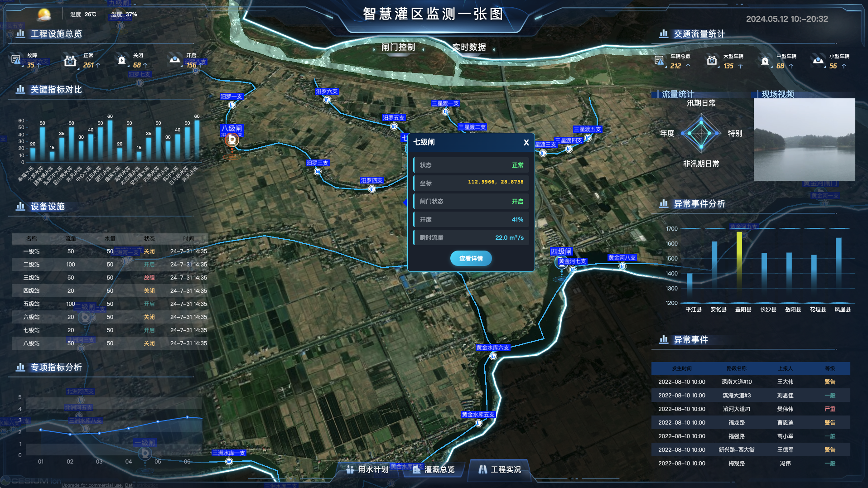Switch to the 实时数据 tab
The image size is (868, 488).
coord(469,47)
